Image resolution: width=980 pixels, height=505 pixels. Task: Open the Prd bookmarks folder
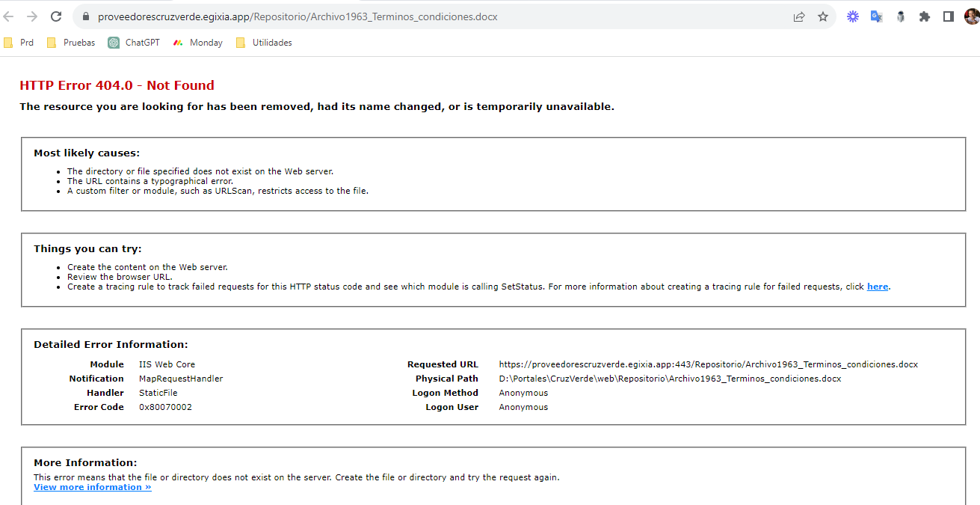(x=19, y=43)
